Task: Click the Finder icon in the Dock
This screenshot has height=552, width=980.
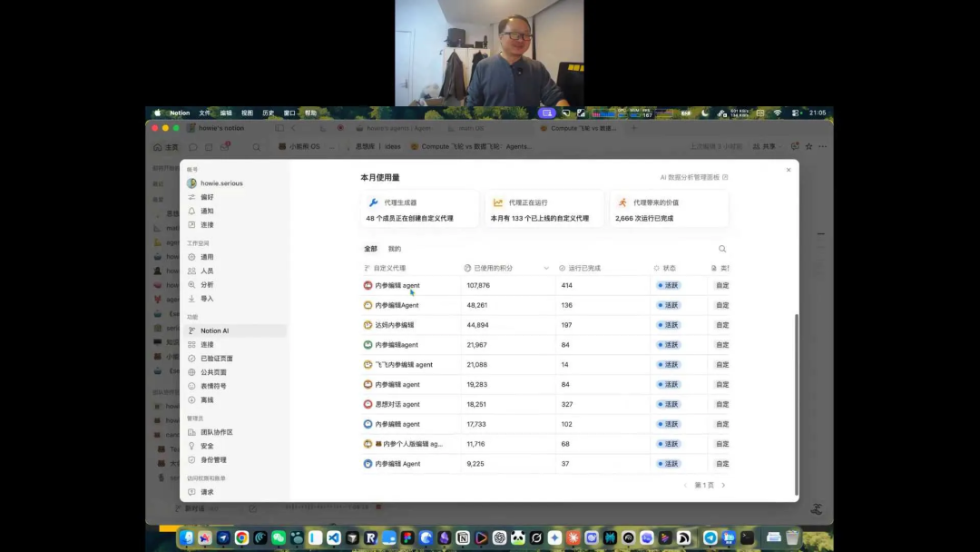Action: [x=186, y=537]
